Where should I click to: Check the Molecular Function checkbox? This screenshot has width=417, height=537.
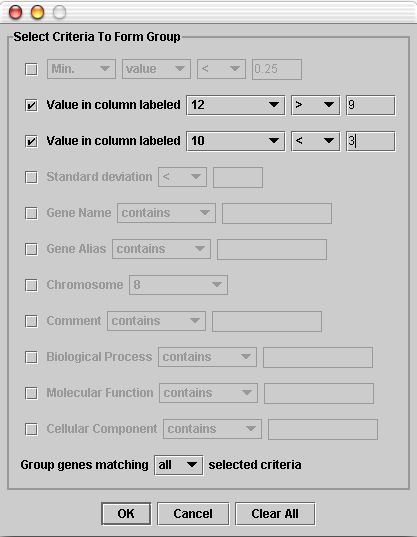(31, 393)
